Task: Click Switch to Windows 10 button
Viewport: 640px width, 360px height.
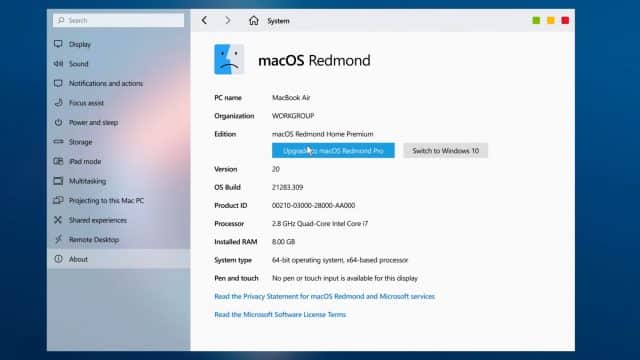Action: (445, 151)
